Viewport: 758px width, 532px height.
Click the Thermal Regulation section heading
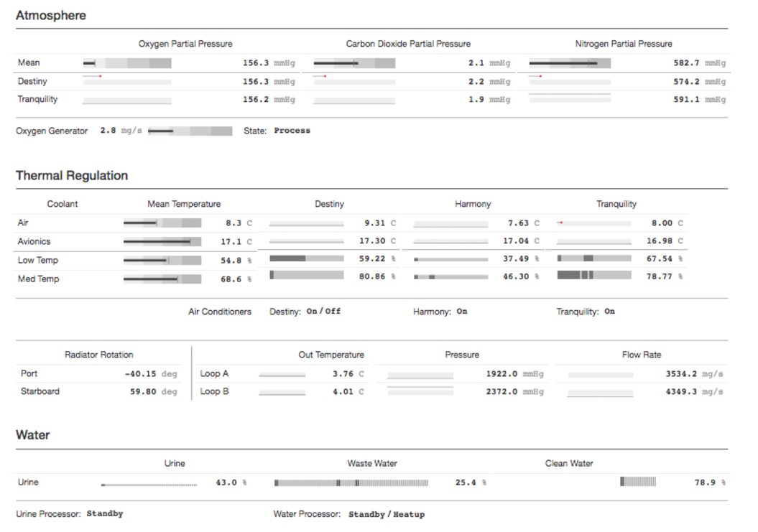coord(72,176)
